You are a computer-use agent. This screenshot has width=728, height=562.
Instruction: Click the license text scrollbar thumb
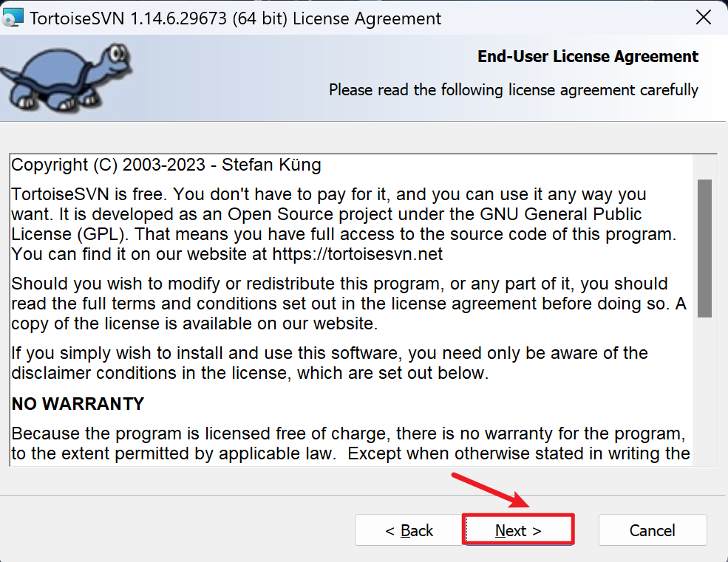click(704, 248)
